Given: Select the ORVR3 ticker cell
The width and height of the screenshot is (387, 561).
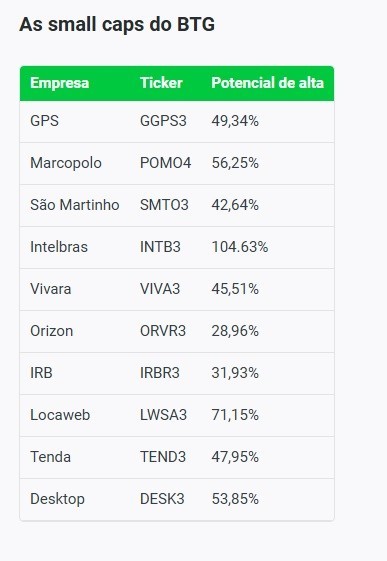Looking at the screenshot, I should 163,331.
